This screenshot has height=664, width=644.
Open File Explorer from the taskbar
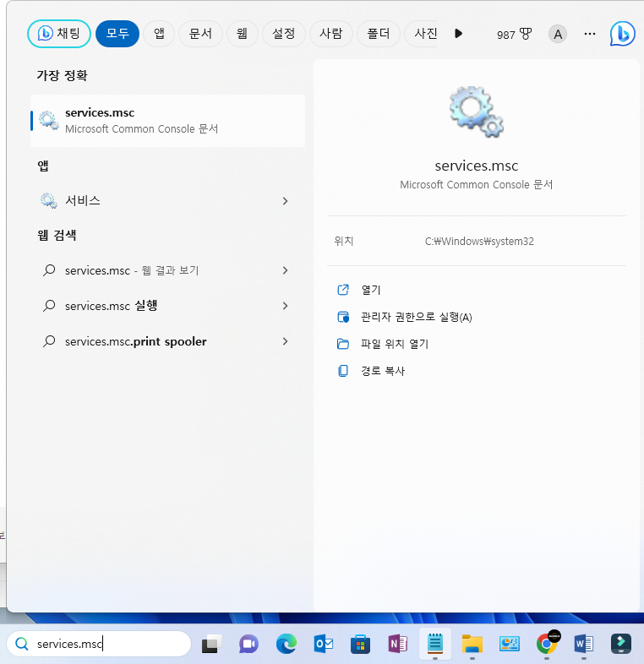[x=472, y=644]
